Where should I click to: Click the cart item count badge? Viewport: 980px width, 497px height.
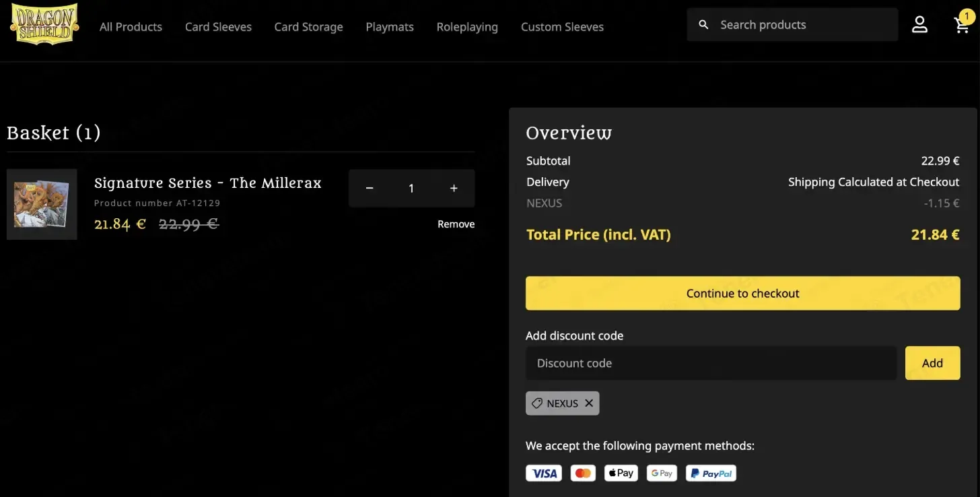coord(967,17)
